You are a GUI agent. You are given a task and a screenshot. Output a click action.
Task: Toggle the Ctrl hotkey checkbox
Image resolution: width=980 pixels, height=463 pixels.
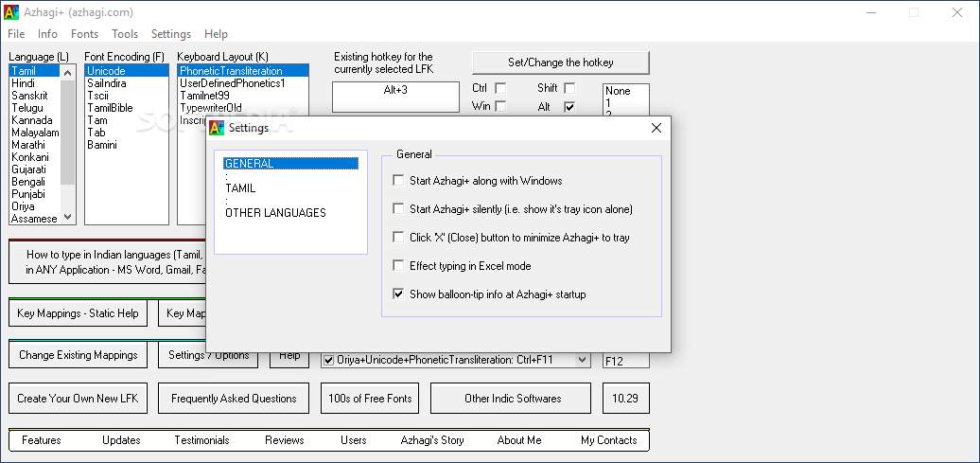click(x=500, y=88)
